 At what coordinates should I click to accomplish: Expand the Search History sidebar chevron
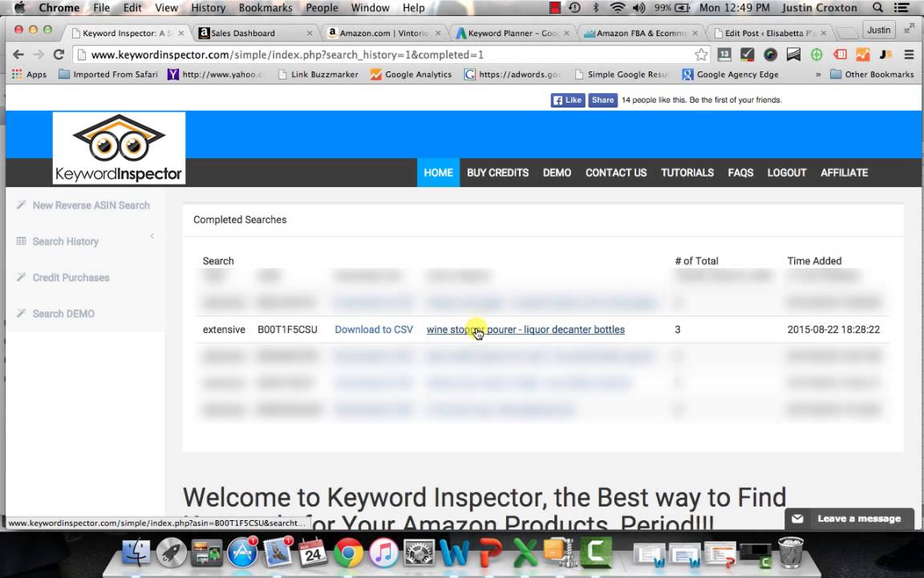pyautogui.click(x=152, y=236)
